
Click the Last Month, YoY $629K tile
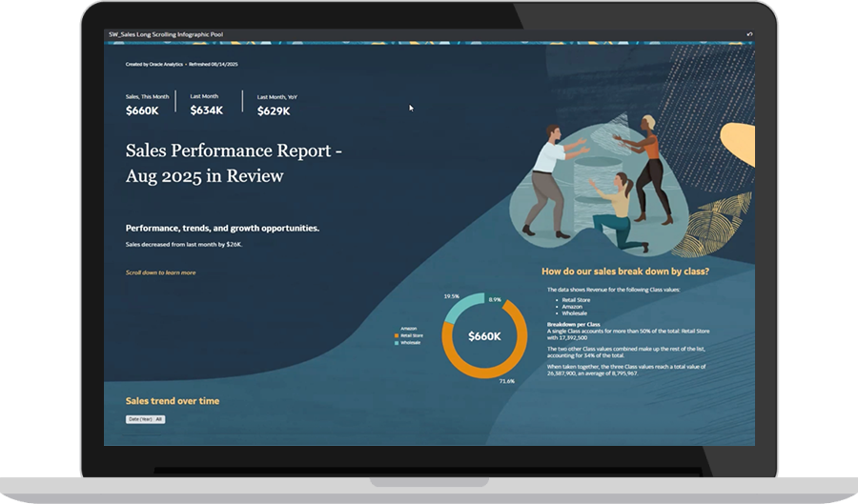276,105
